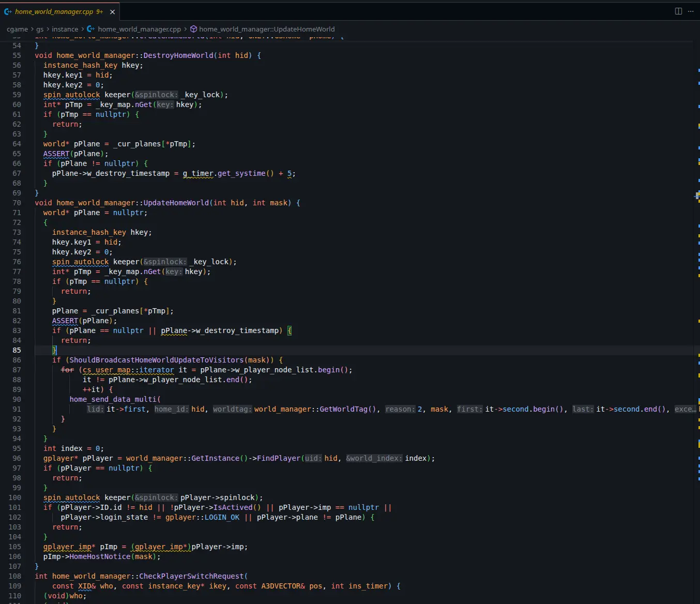Close the home_world_manager.cpp tab
Viewport: 700px width, 604px height.
(112, 11)
